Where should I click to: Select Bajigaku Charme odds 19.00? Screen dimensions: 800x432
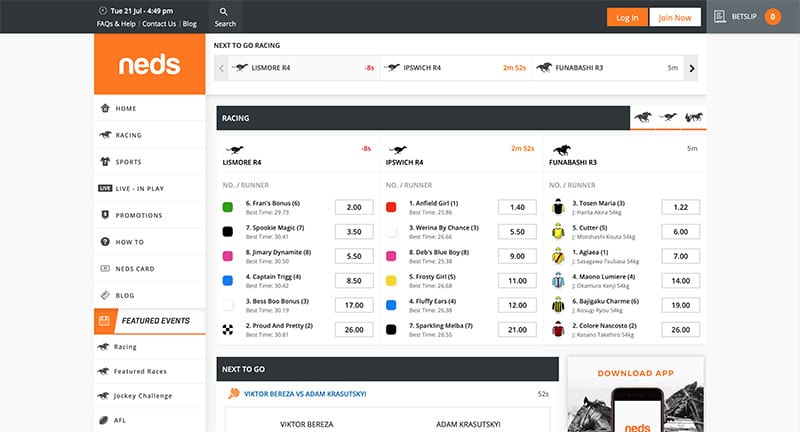681,305
